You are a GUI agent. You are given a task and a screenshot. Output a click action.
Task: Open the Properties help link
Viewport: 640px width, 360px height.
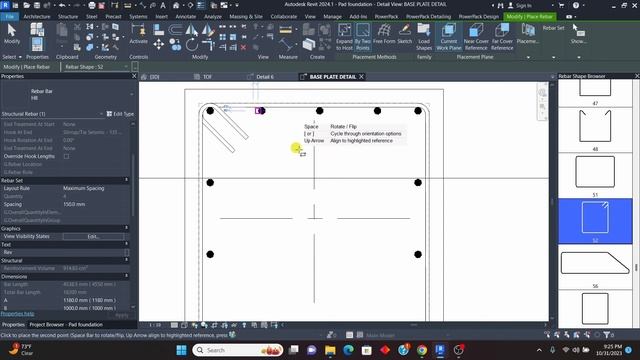[x=18, y=314]
